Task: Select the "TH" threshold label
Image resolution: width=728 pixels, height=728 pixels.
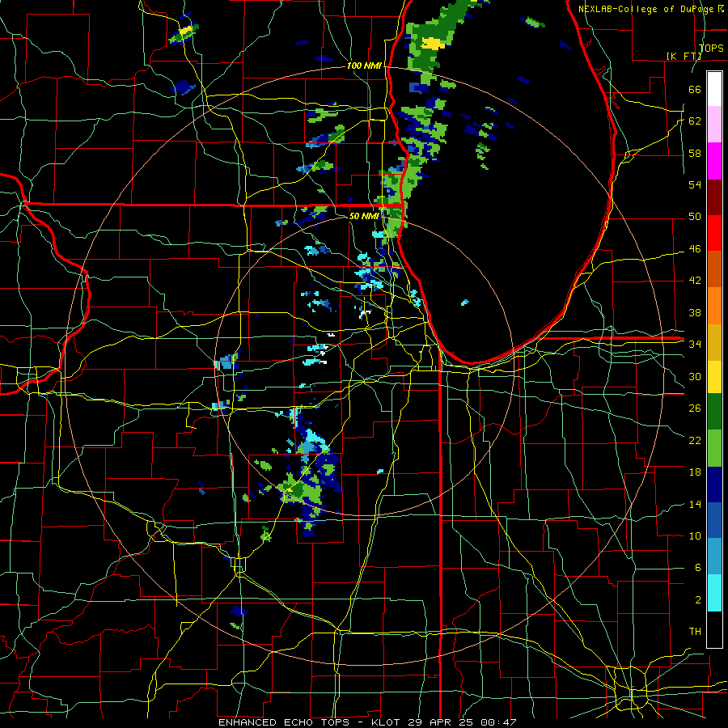Action: coord(695,632)
